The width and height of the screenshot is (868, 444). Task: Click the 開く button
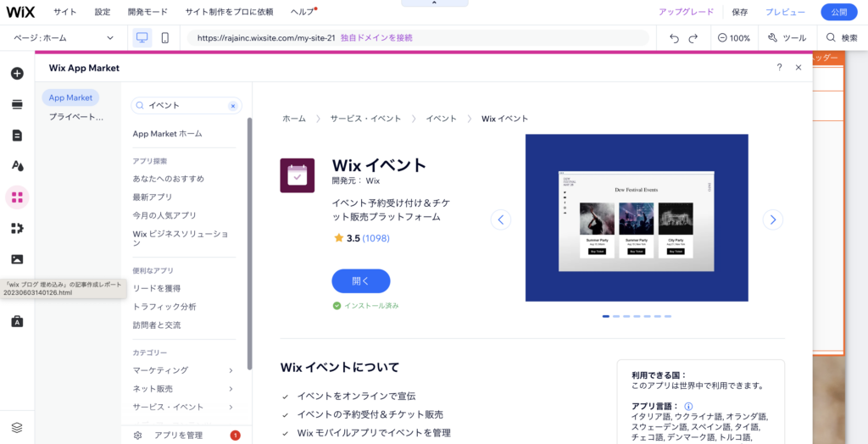pyautogui.click(x=361, y=280)
